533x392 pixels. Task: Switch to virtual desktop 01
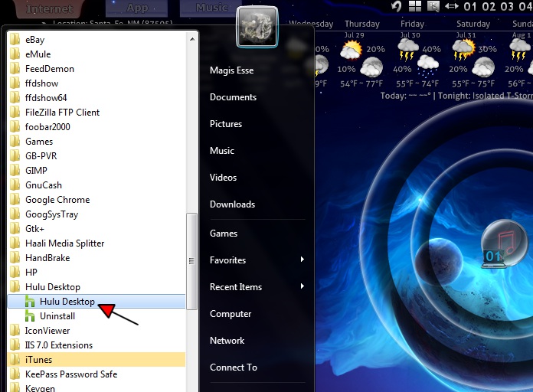[x=470, y=6]
